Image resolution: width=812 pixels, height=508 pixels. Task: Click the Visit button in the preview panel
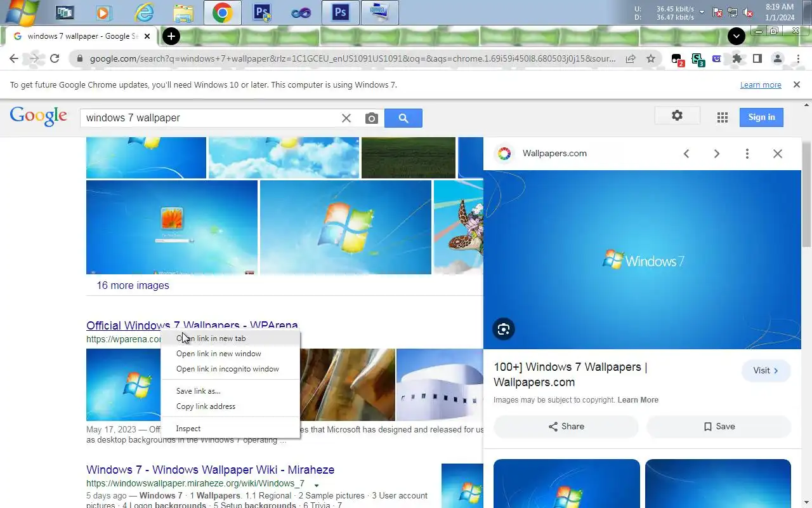pos(766,371)
